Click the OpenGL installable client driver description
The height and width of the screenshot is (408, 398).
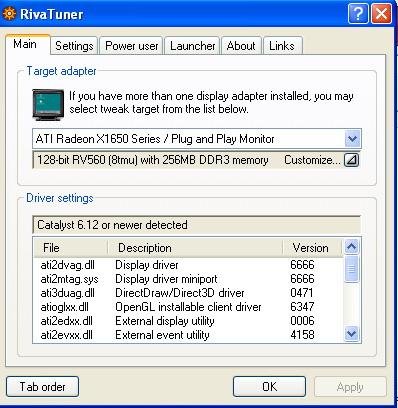[188, 307]
